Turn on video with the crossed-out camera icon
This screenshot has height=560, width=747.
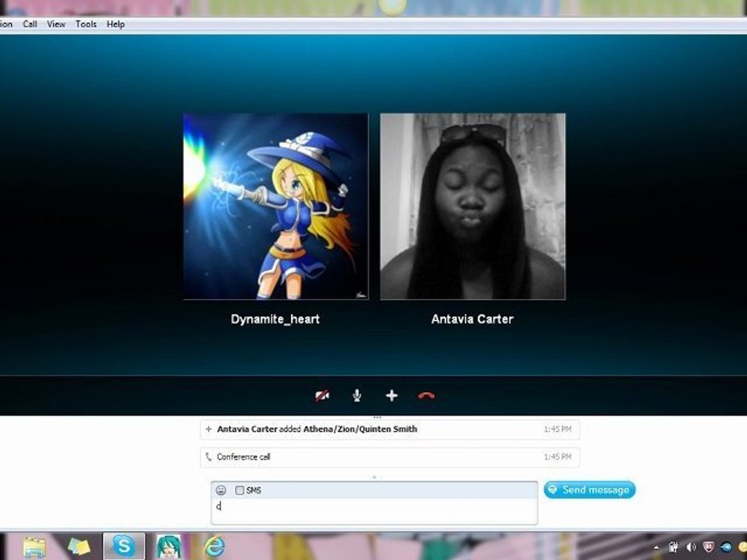tap(322, 395)
